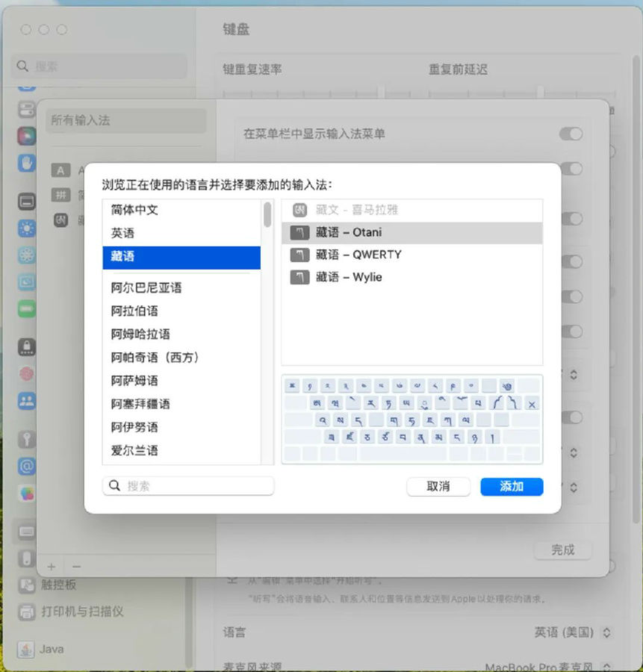Select ABC "A" input source icon
Image resolution: width=643 pixels, height=672 pixels.
tap(61, 170)
